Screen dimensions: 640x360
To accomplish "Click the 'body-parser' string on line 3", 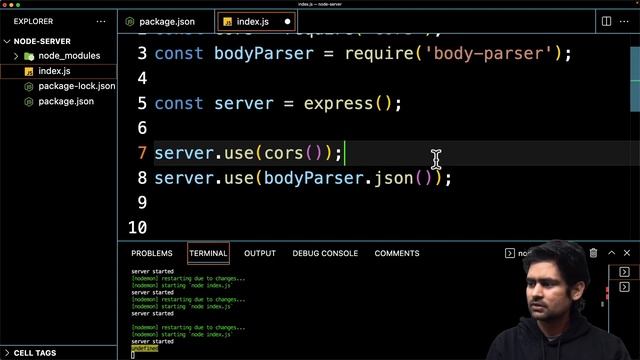I will tap(488, 53).
